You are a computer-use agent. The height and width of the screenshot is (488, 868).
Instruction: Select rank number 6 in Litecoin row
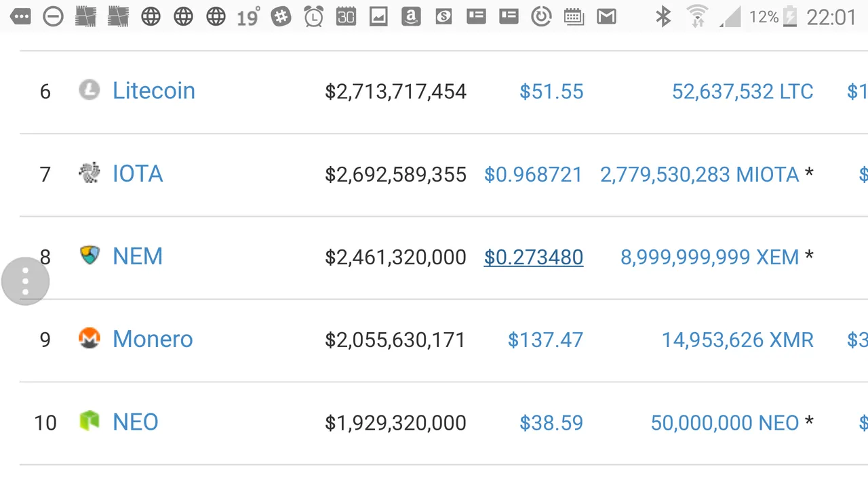point(45,91)
